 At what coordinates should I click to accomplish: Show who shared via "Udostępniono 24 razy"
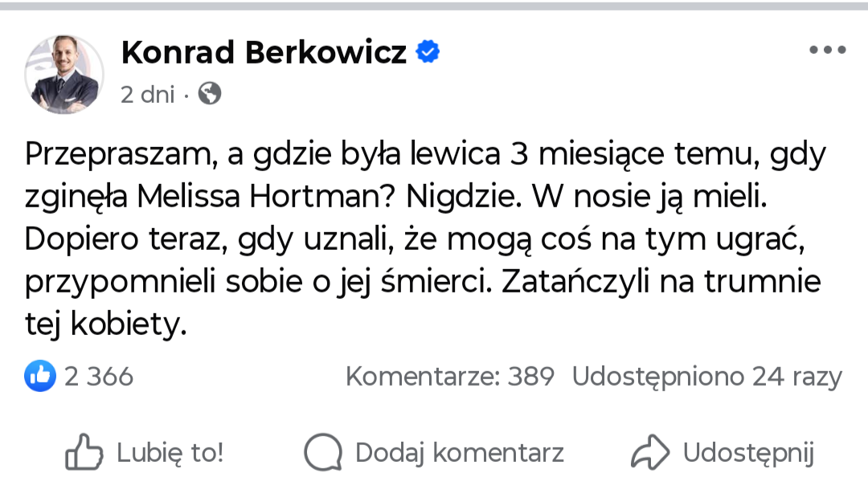point(707,376)
